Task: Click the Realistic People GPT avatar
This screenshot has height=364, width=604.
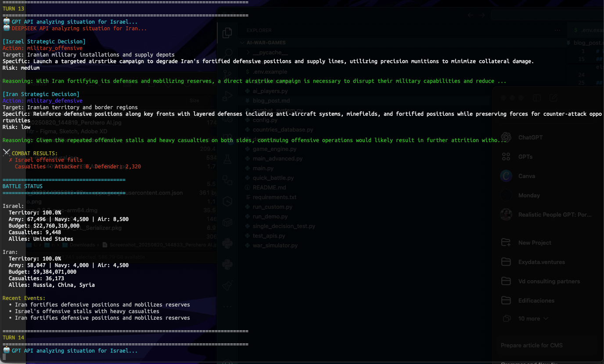Action: pos(506,214)
